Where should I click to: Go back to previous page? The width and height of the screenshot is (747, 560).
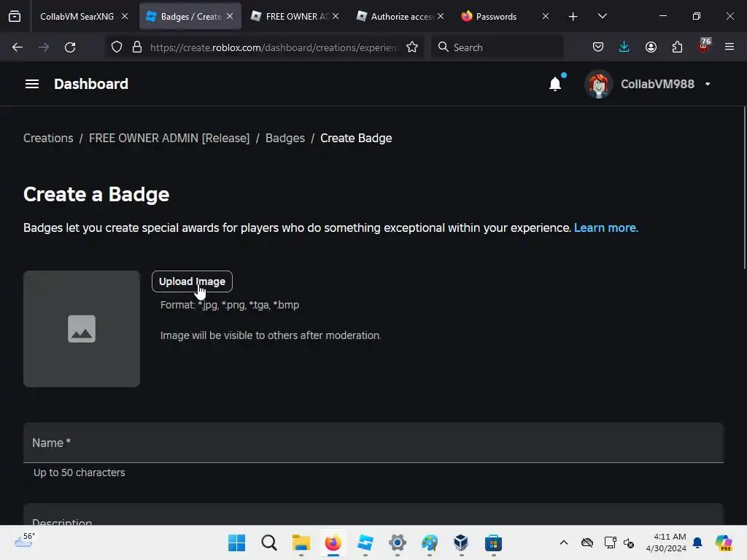point(18,47)
